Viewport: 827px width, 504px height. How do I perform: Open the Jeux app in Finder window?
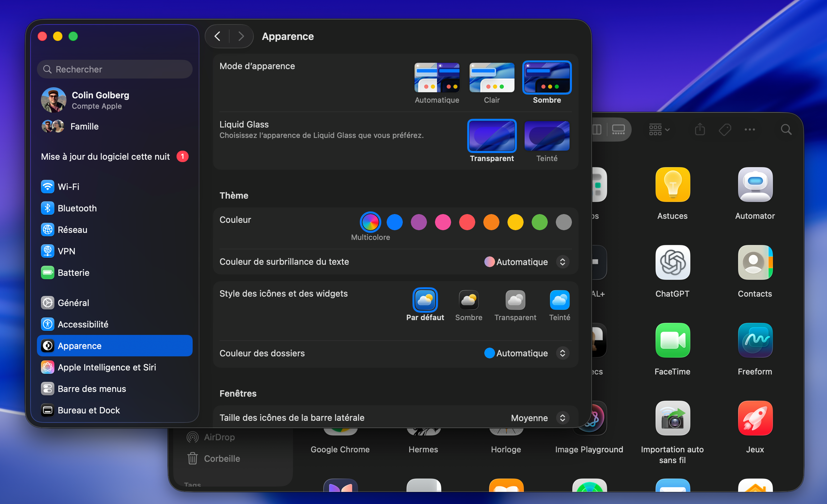755,418
